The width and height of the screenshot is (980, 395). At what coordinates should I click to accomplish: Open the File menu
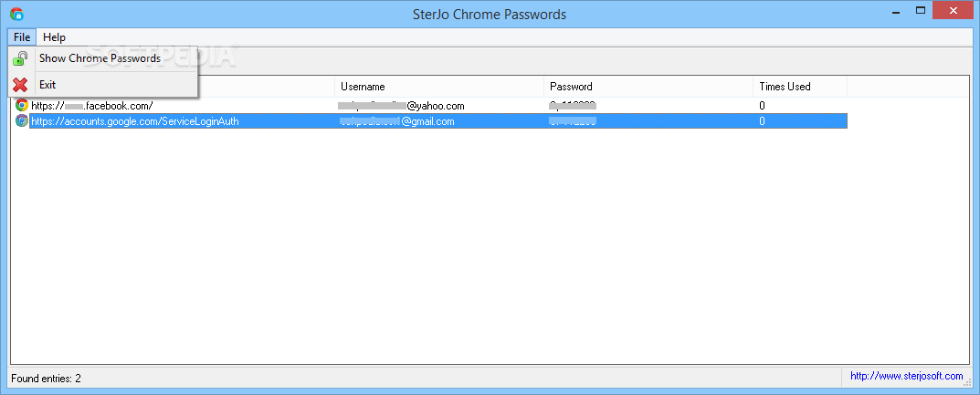coord(22,37)
